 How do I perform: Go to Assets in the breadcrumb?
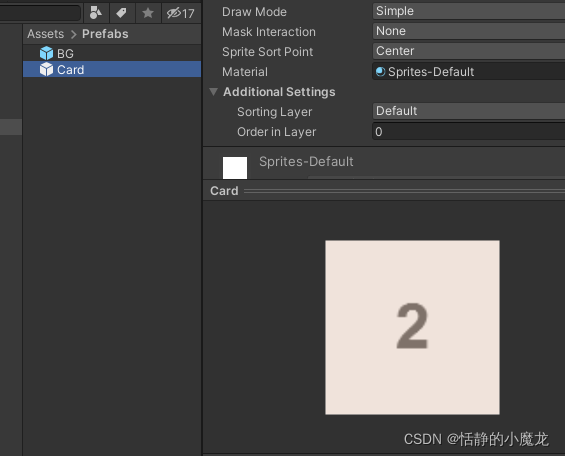(x=45, y=34)
